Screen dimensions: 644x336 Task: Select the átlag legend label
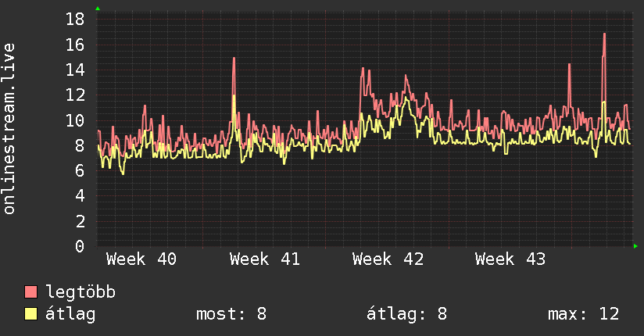(70, 314)
